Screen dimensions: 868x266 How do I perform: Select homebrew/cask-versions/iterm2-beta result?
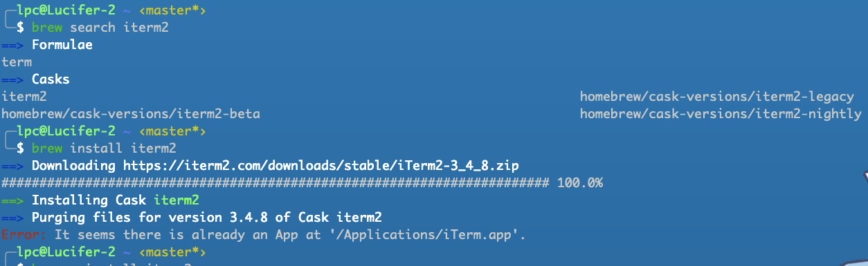[131, 114]
